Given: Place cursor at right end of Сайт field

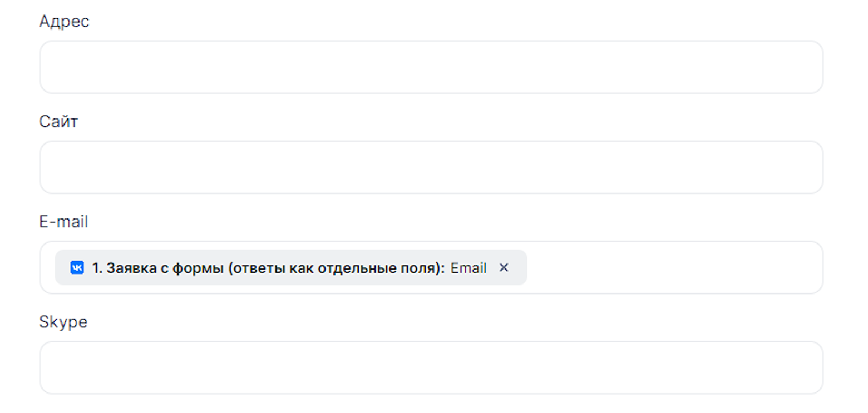Looking at the screenshot, I should 810,167.
